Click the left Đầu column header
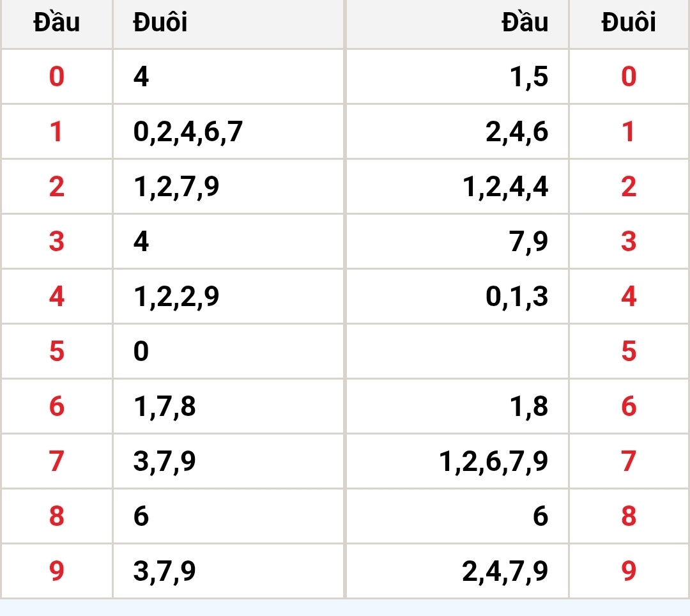 pyautogui.click(x=57, y=22)
